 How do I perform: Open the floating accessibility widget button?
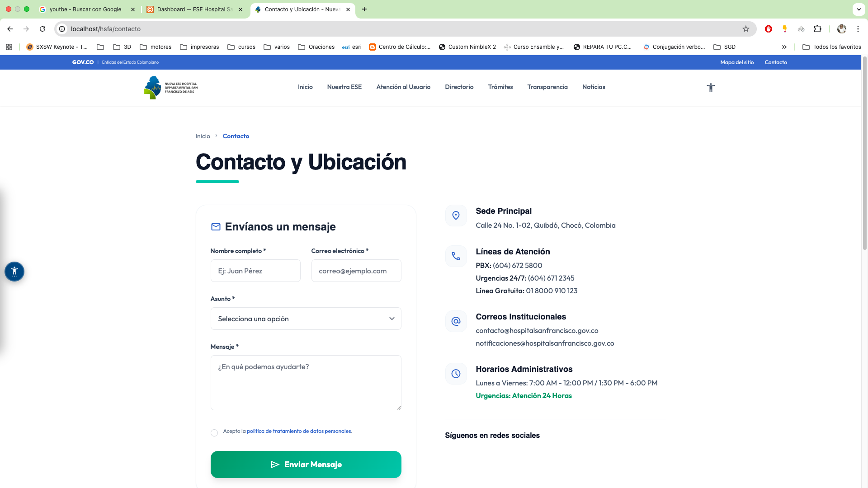click(x=14, y=272)
